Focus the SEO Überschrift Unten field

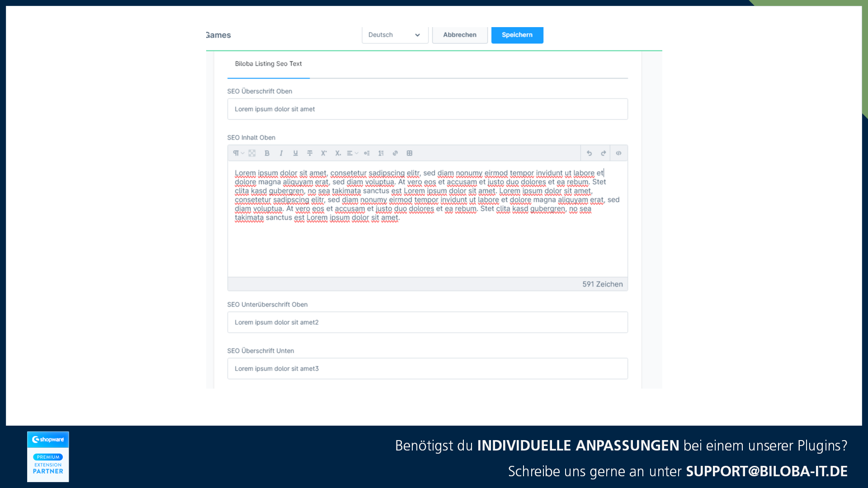427,369
